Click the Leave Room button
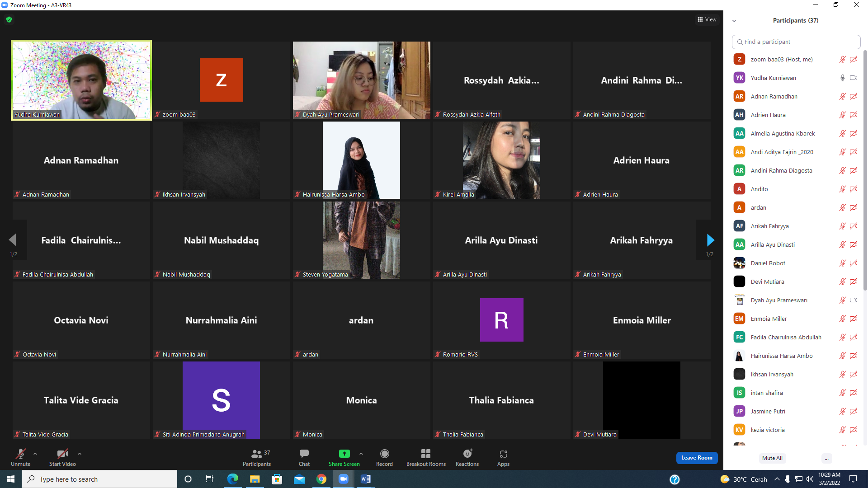 click(697, 458)
